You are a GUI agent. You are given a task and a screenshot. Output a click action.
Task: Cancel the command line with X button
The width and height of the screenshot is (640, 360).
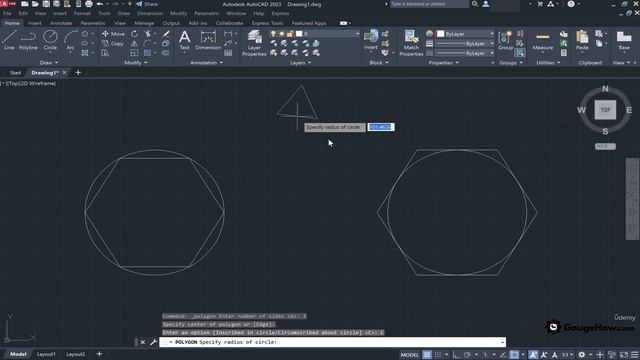(143, 342)
